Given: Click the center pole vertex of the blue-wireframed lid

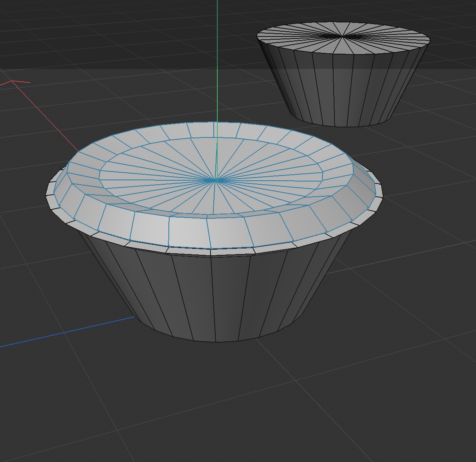Looking at the screenshot, I should point(216,180).
